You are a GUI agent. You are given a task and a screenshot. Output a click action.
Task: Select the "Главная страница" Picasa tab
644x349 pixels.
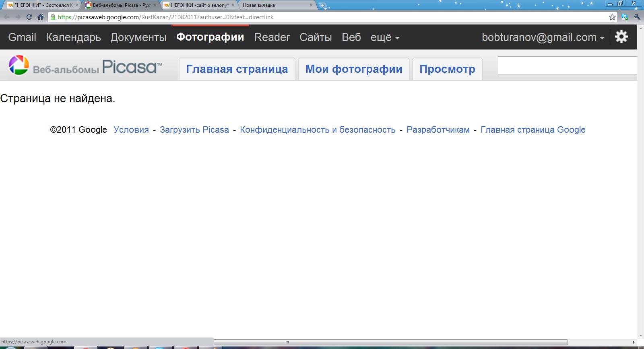coord(237,69)
